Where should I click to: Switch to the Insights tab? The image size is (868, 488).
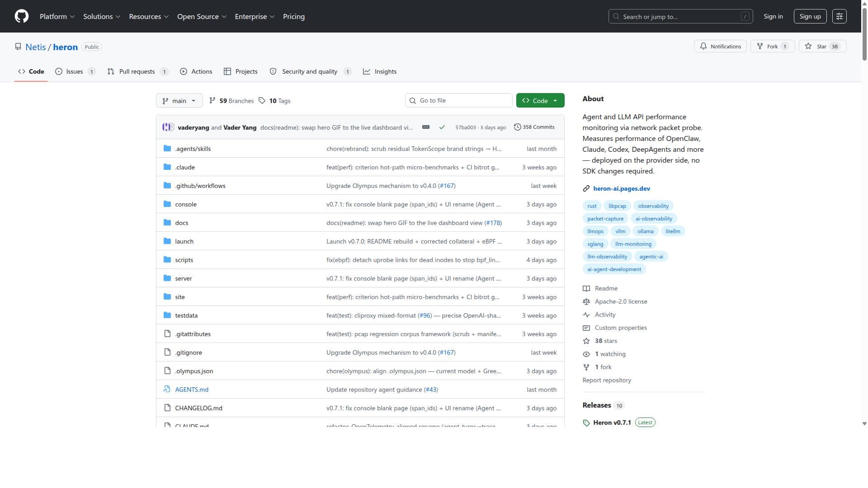[x=380, y=71]
